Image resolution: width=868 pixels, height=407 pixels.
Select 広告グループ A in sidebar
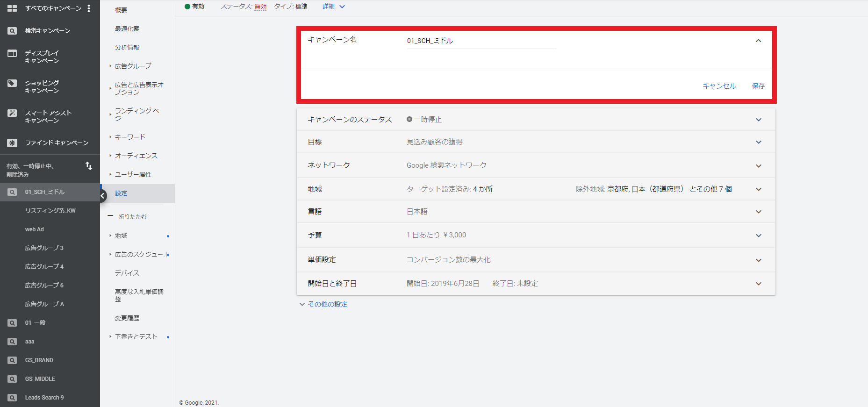click(44, 304)
